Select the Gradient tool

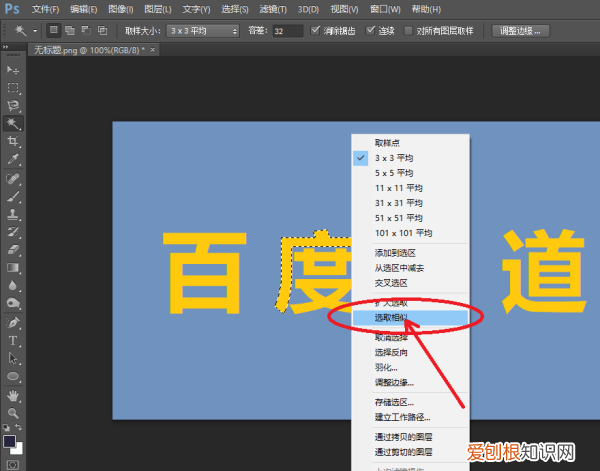point(13,267)
